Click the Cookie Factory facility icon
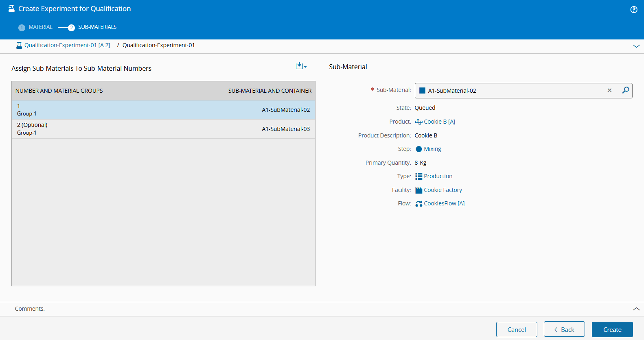Viewport: 644px width, 340px height. coord(418,190)
